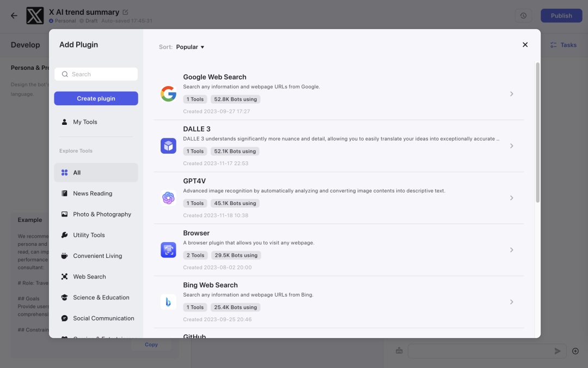Screen dimensions: 588x368
Task: Select the Utility Tools category
Action: [89, 235]
